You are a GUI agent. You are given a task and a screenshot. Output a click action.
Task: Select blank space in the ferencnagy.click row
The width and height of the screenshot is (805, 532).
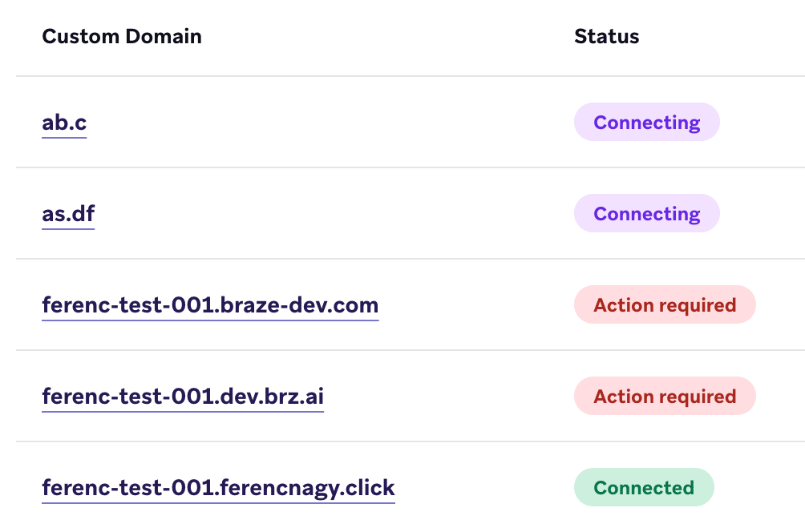tap(481, 488)
